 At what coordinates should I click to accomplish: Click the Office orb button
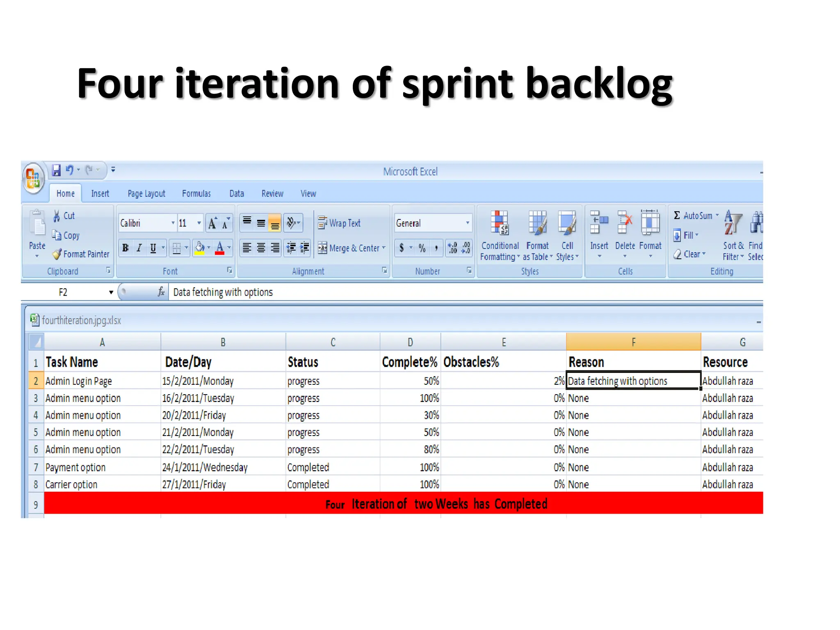(x=33, y=179)
